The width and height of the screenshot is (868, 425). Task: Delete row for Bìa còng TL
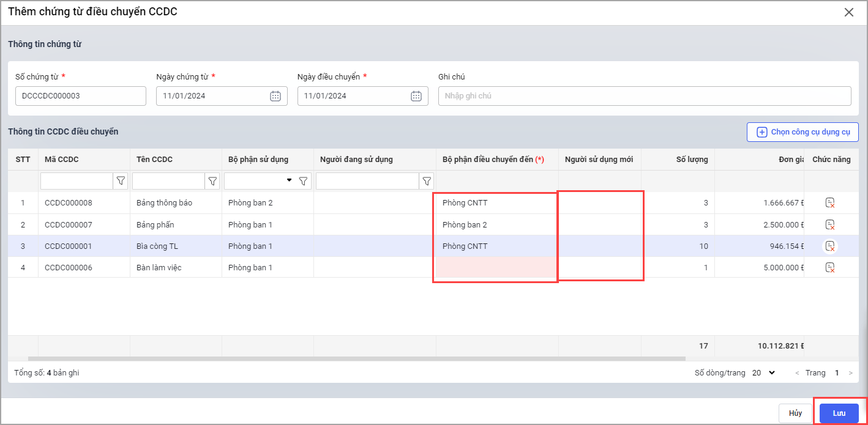tap(830, 246)
